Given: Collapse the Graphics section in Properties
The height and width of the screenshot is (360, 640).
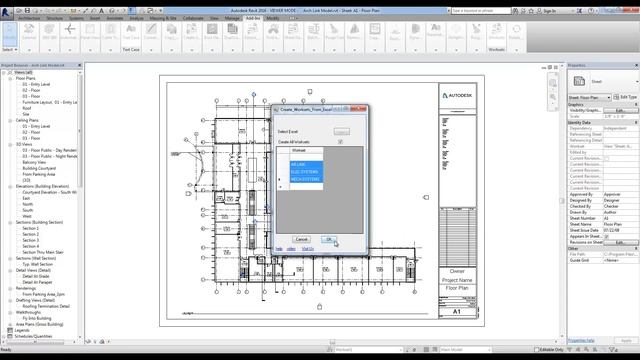Looking at the screenshot, I should [x=636, y=105].
